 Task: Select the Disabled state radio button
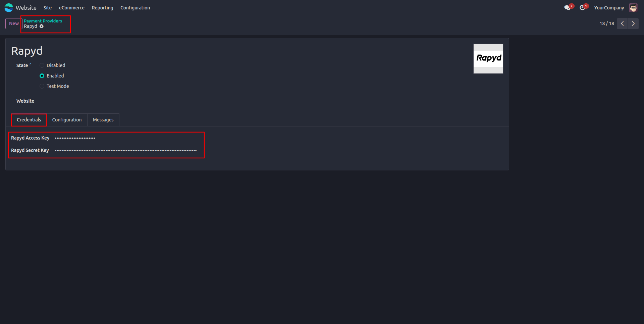click(42, 65)
